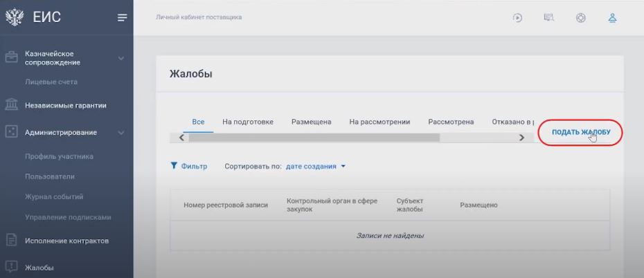Click the Личный кабинет поставщика header text

pyautogui.click(x=199, y=17)
